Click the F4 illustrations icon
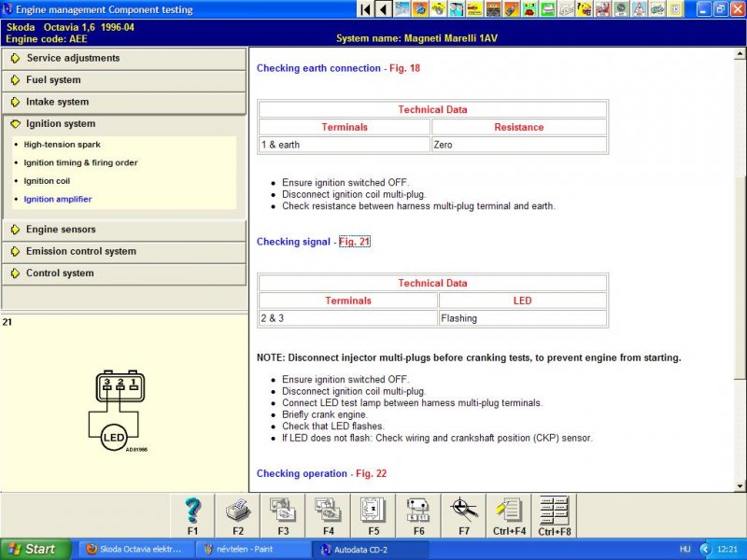 [x=329, y=516]
